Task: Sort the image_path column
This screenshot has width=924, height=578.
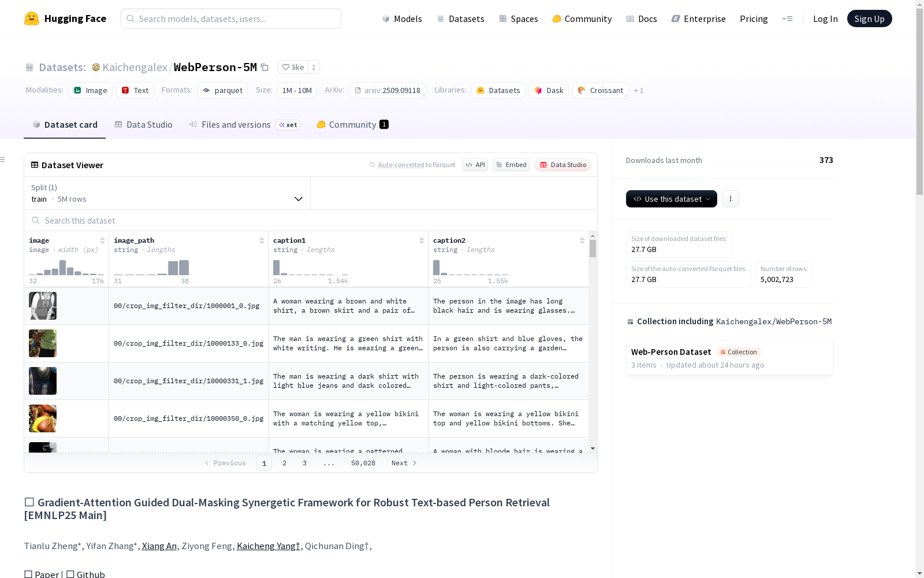Action: (x=262, y=240)
